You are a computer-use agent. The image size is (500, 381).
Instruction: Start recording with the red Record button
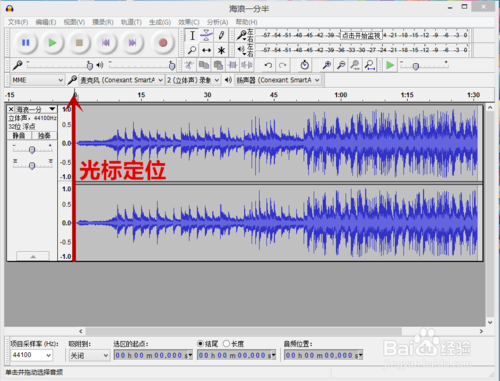[163, 43]
